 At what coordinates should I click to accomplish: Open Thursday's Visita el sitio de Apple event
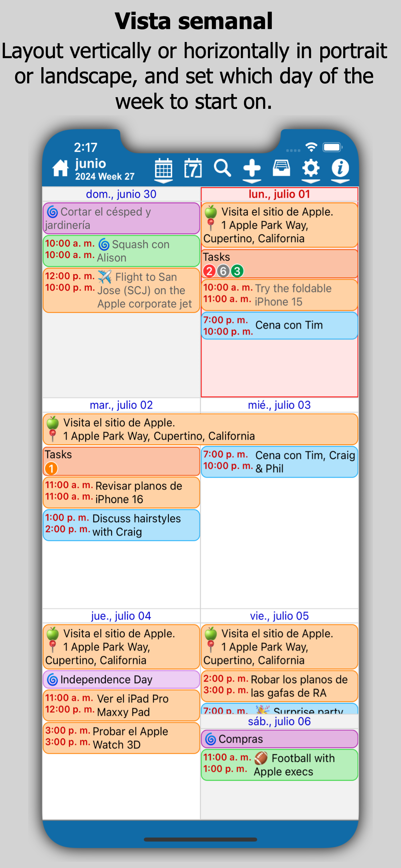(x=121, y=646)
